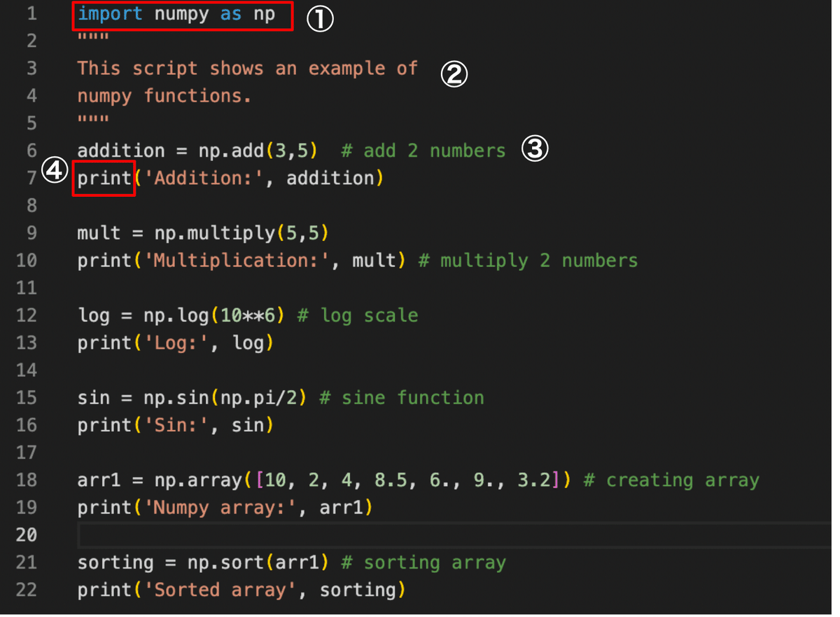840x617 pixels.
Task: Click the 'mult' variable on line 9
Action: pos(99,233)
